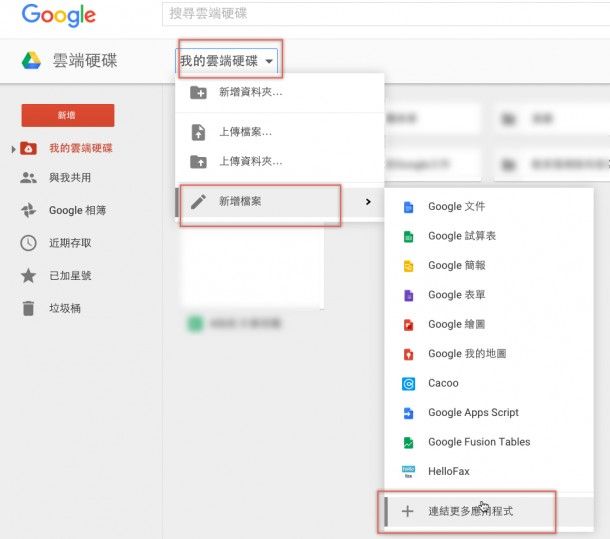The height and width of the screenshot is (539, 610).
Task: Click the clock icon for 近期存取
Action: (28, 243)
